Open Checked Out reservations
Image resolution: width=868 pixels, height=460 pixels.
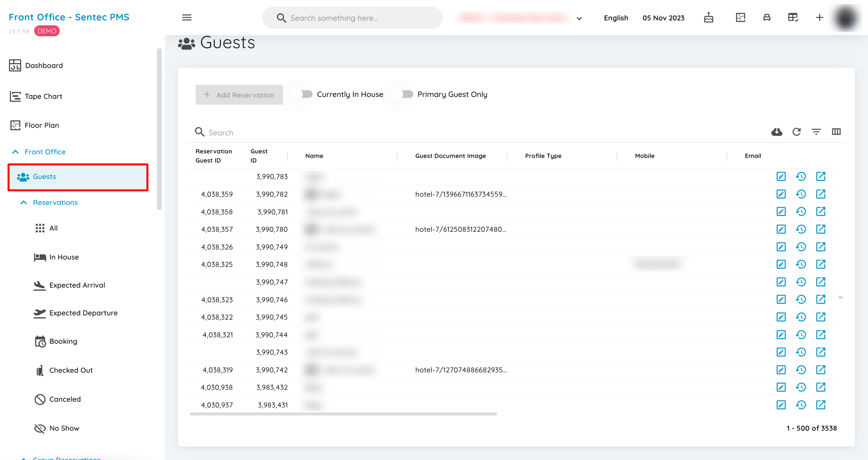[x=64, y=370]
